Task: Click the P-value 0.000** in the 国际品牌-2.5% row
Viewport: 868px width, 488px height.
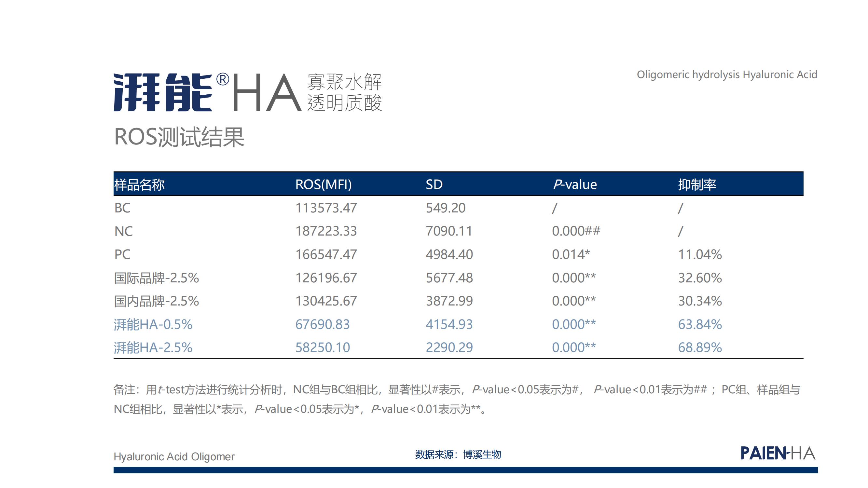Action: [x=574, y=278]
